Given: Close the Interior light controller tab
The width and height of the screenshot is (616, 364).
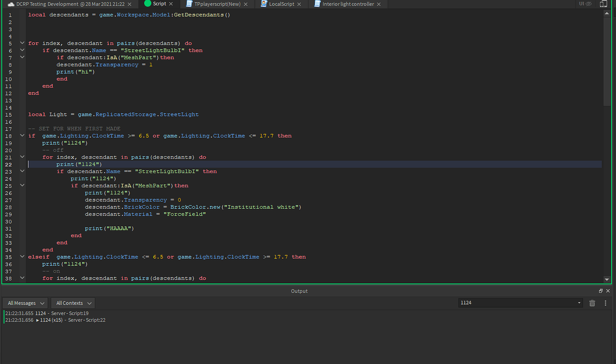Looking at the screenshot, I should [379, 4].
